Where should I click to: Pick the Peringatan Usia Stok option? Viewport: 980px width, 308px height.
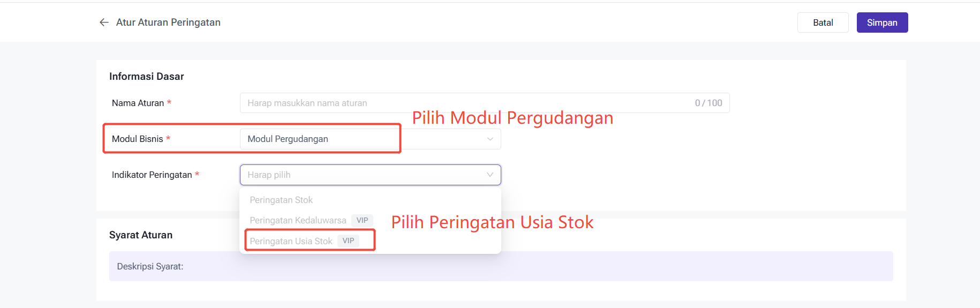click(x=291, y=242)
